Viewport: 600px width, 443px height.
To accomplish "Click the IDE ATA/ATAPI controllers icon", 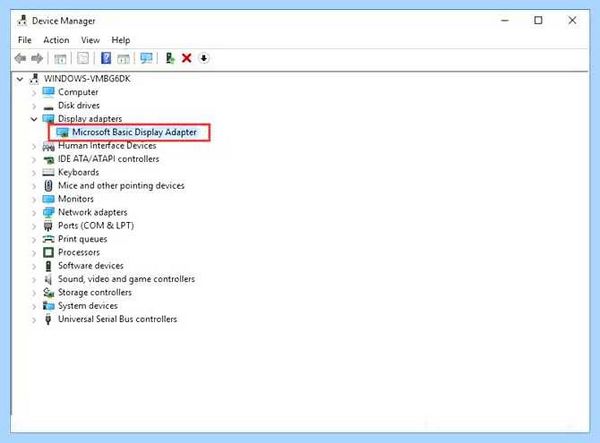I will click(49, 159).
